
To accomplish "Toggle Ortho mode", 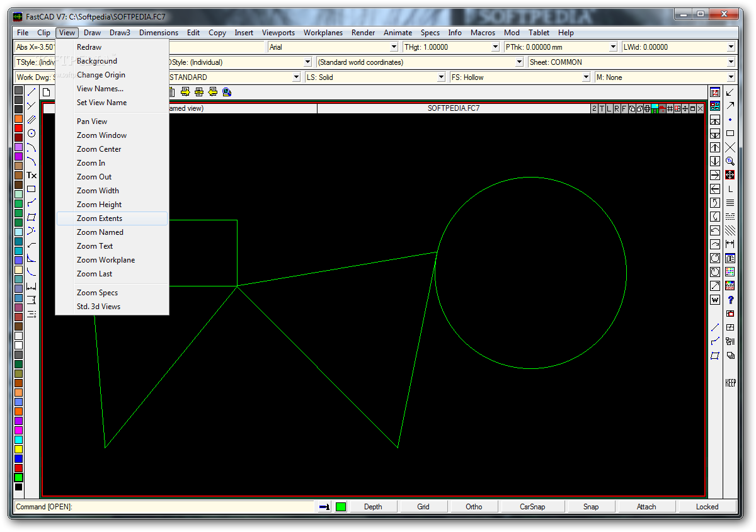I will coord(474,507).
